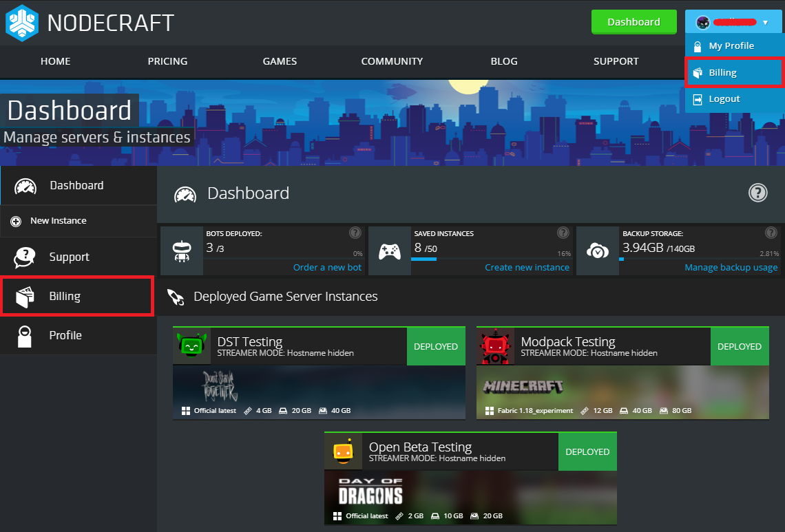This screenshot has height=532, width=785.
Task: Open the user avatar icon in header
Action: click(x=703, y=23)
